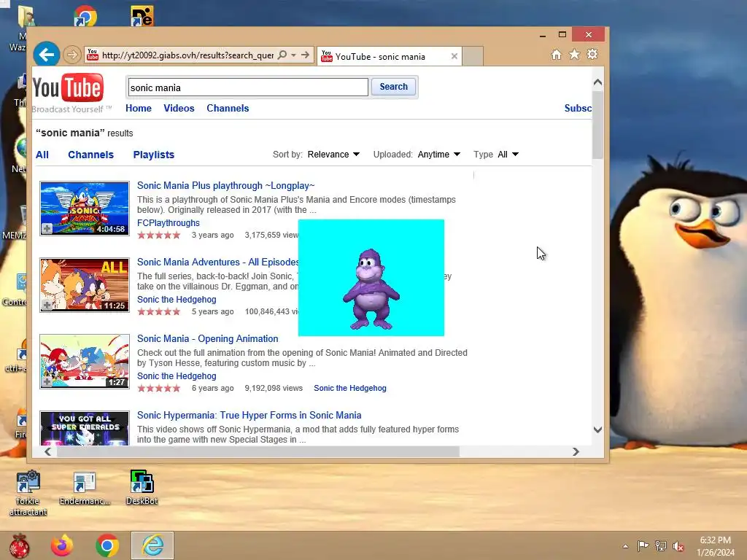
Task: Show hidden tray icons arrow
Action: click(625, 546)
